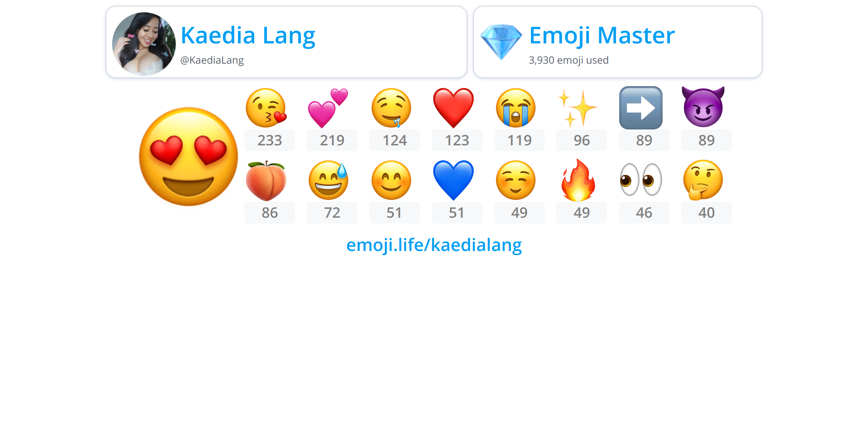Select the drooling face emoji

click(x=391, y=108)
